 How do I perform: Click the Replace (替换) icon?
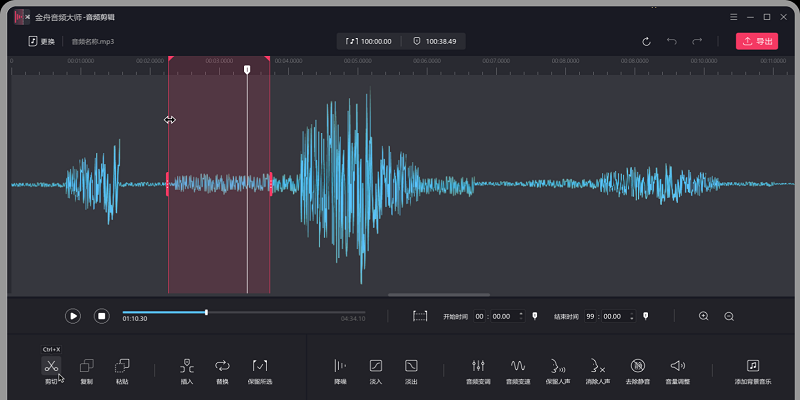coord(222,366)
